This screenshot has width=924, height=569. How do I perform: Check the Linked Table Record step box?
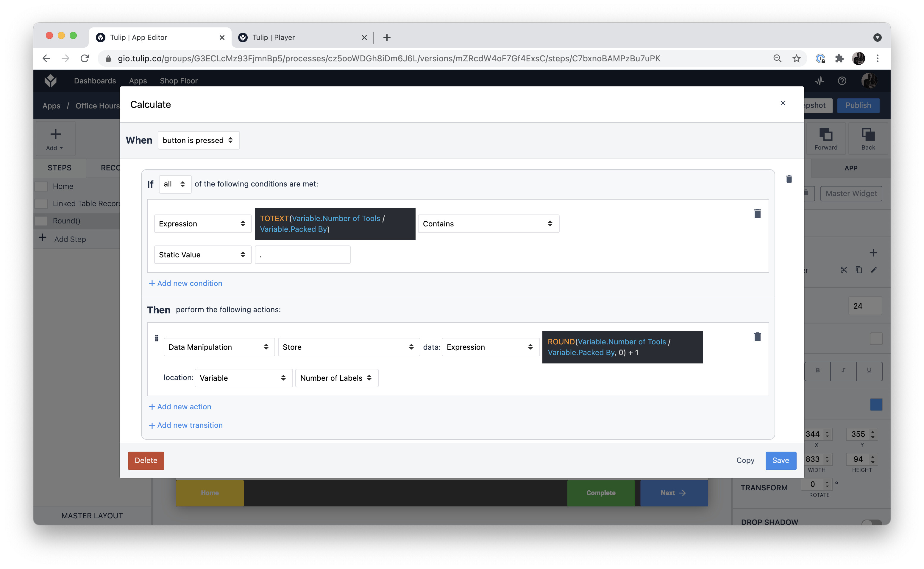click(x=41, y=203)
